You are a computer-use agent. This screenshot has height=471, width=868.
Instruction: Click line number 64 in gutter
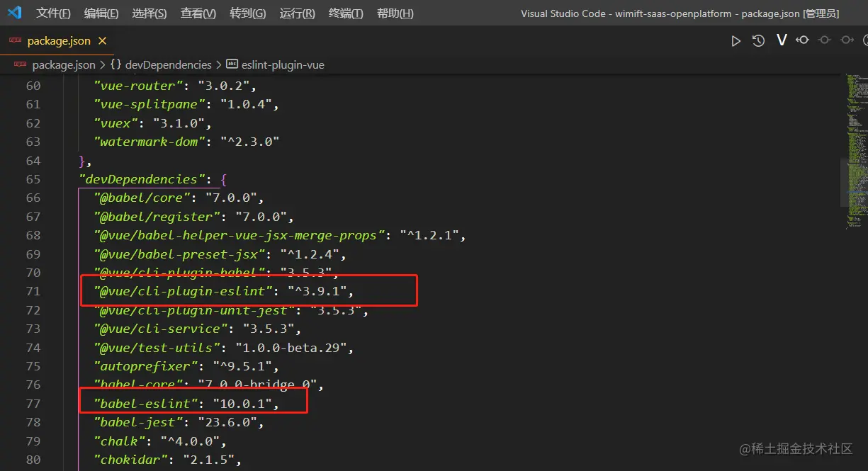pyautogui.click(x=33, y=161)
